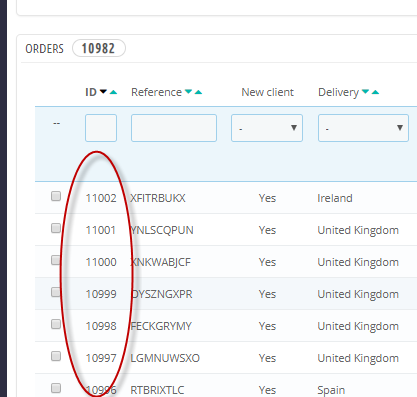
Task: Sort Reference column ascending arrow
Action: tap(198, 92)
